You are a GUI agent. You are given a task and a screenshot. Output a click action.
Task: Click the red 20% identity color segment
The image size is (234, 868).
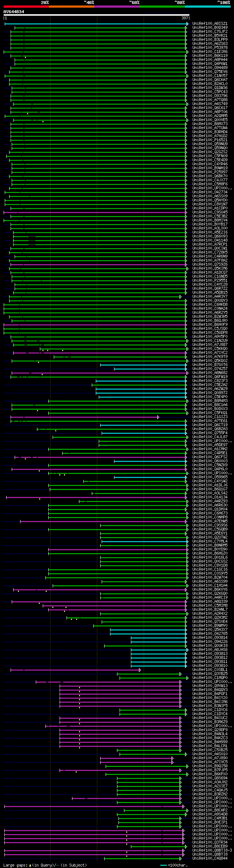tap(26, 7)
